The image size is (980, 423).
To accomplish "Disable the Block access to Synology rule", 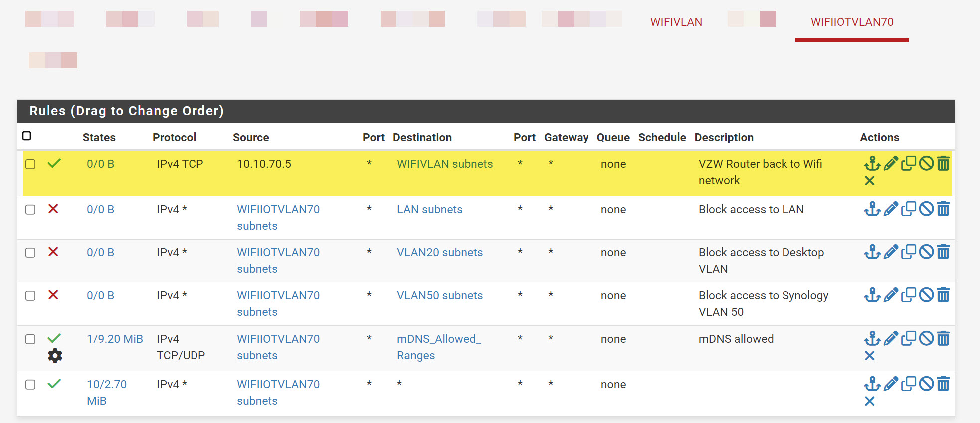I will [926, 295].
